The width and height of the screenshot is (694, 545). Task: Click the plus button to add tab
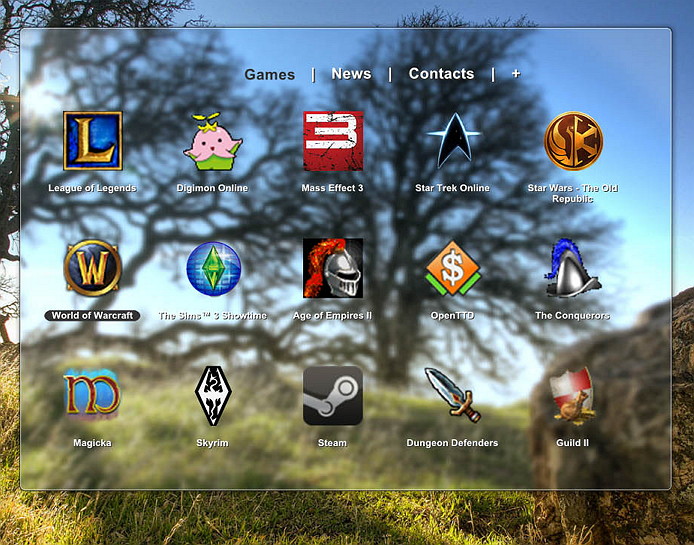[516, 74]
